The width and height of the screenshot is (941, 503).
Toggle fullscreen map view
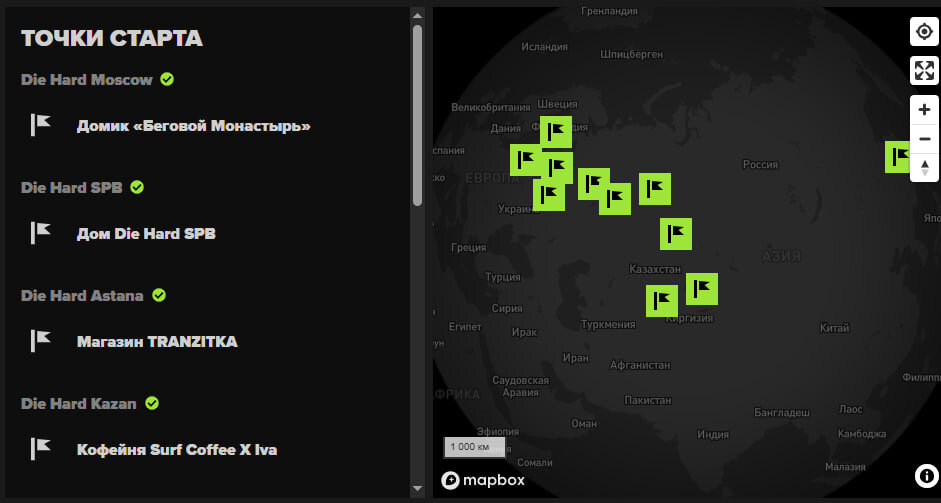[x=924, y=70]
